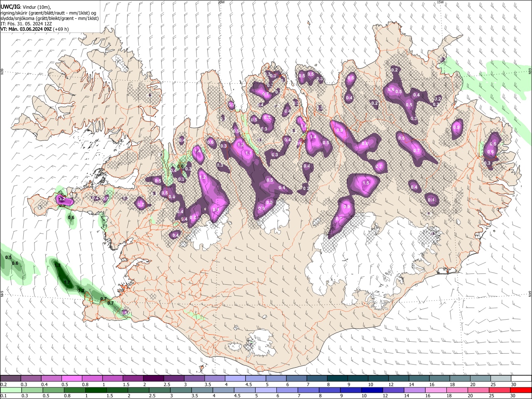
Task: Pick the 1.5 purple snow-scale swatch
Action: (x=133, y=378)
